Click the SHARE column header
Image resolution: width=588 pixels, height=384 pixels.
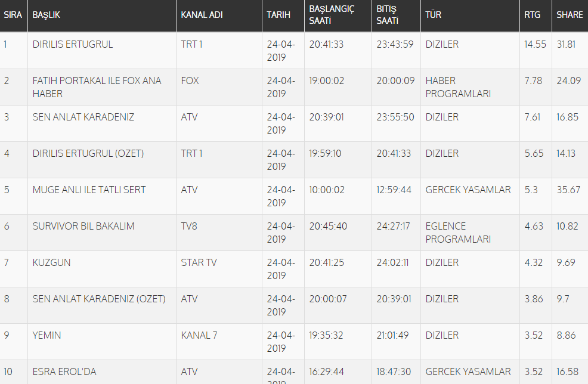[570, 15]
